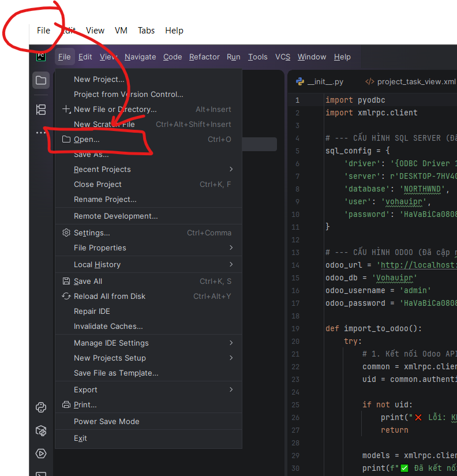Click the three-dots More tool windows icon
This screenshot has height=476, width=457.
pyautogui.click(x=40, y=133)
